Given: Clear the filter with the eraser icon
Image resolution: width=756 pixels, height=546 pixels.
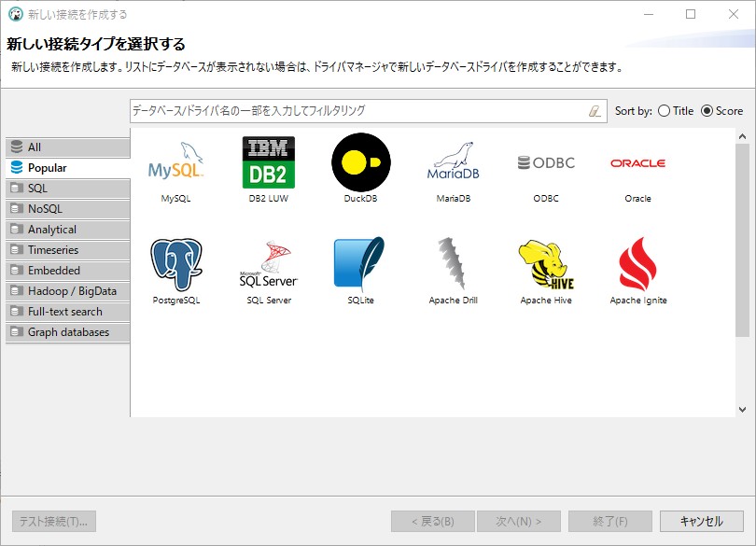Looking at the screenshot, I should (595, 111).
